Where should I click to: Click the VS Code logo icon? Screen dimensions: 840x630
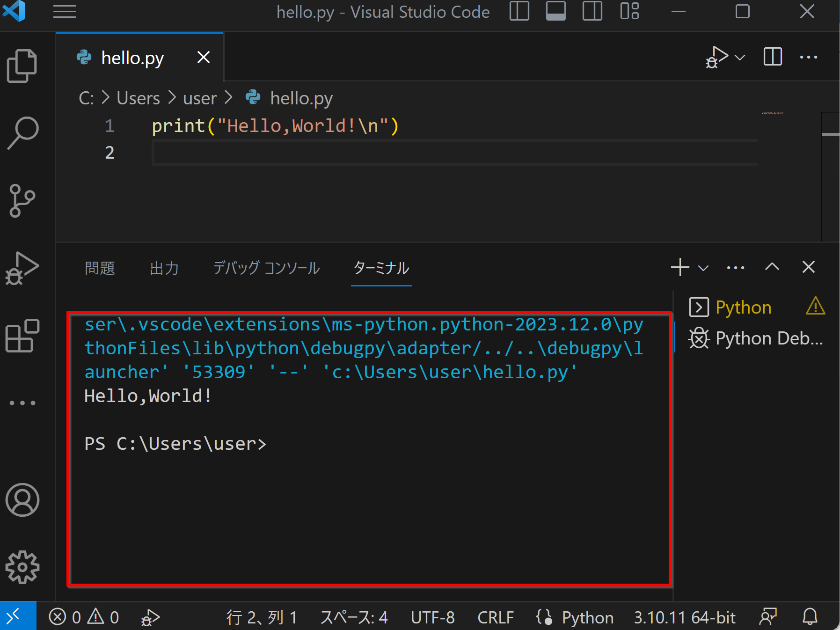click(x=14, y=11)
